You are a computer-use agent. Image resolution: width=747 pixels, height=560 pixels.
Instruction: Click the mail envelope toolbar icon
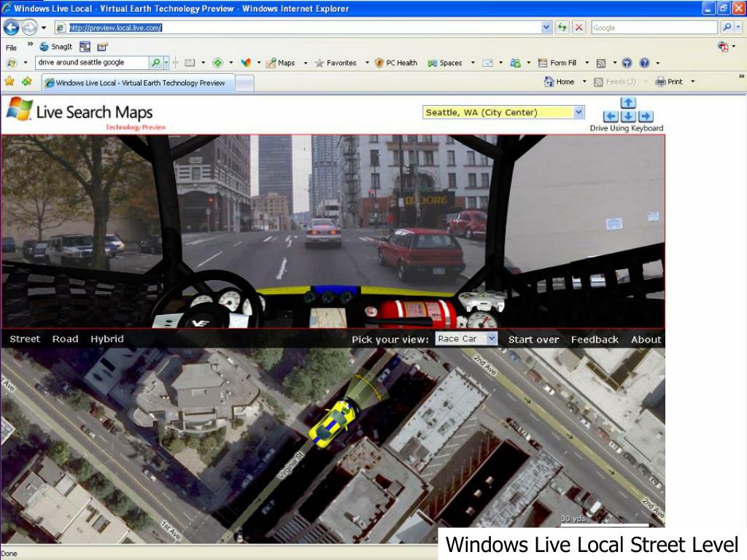point(488,63)
